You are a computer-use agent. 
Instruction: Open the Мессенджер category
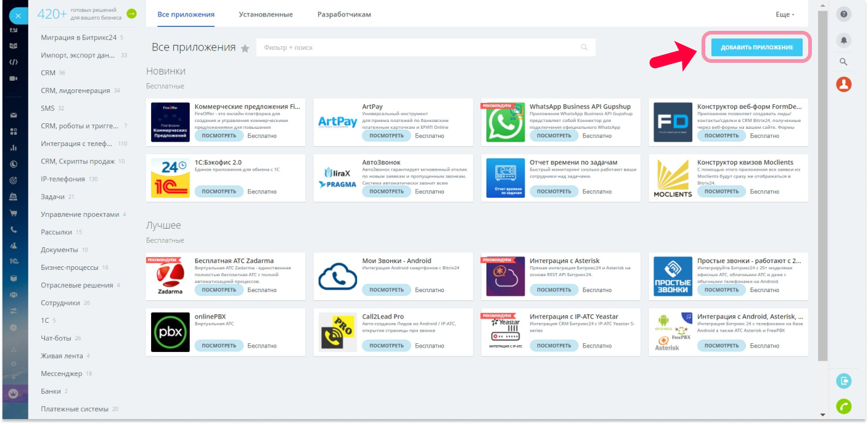pos(62,373)
